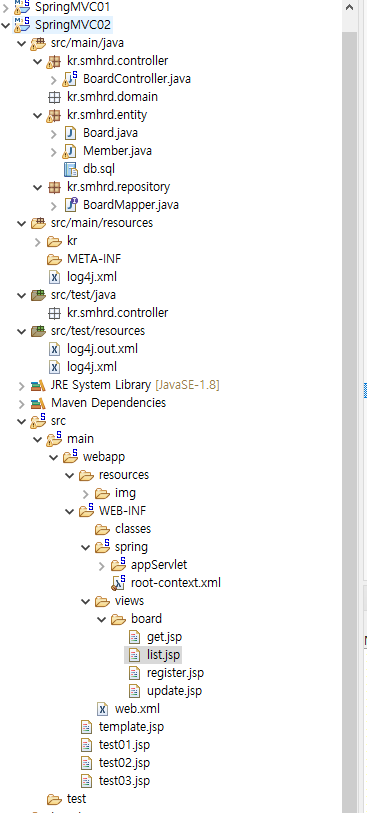The height and width of the screenshot is (813, 367).
Task: Click the BoardController.java class file icon
Action: click(x=70, y=79)
